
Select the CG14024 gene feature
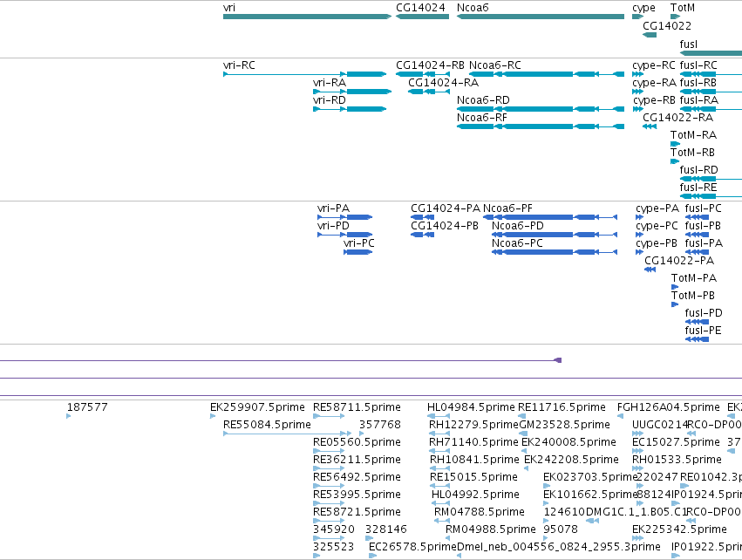click(422, 17)
